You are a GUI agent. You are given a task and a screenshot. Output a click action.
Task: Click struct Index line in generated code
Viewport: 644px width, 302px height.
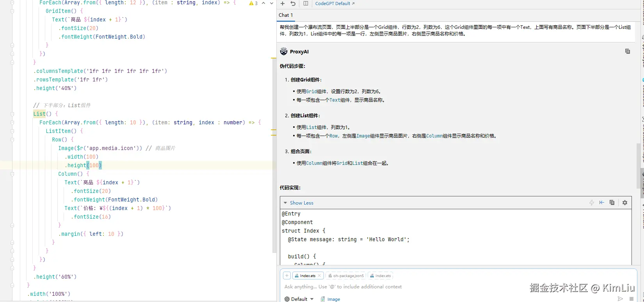[x=303, y=231]
